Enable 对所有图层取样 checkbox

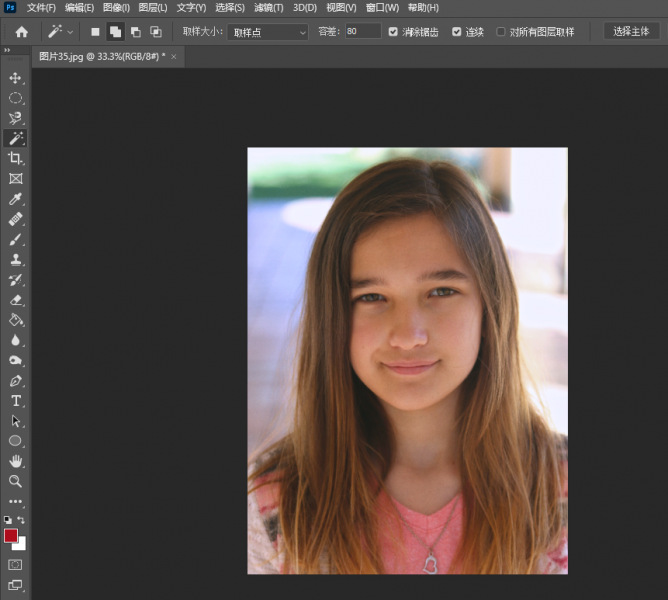pos(501,32)
